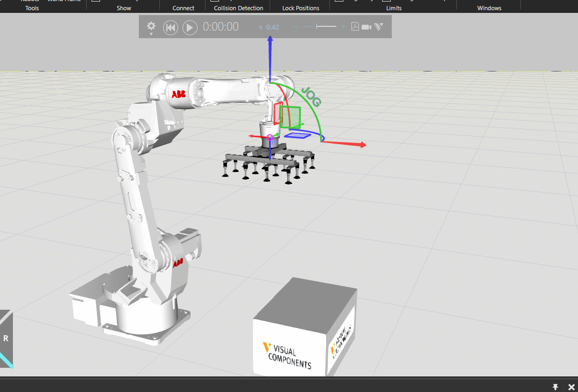The image size is (578, 392).
Task: Select the red plane handle on manipulator
Action: click(x=278, y=113)
